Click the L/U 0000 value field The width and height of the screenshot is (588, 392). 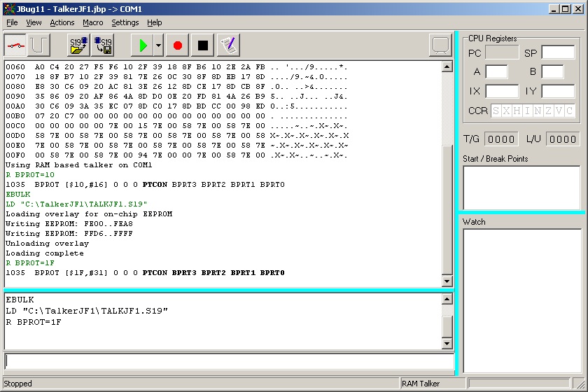pyautogui.click(x=563, y=139)
